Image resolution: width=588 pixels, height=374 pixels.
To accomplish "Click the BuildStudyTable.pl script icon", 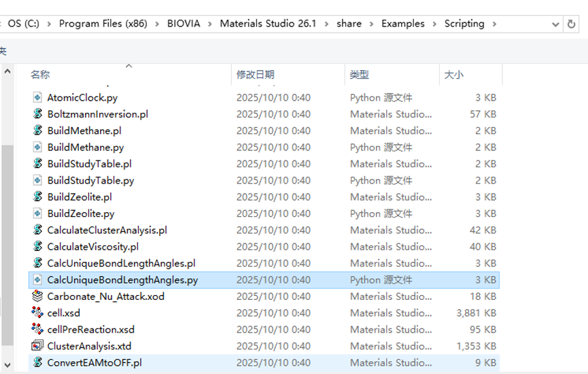I will (x=37, y=164).
